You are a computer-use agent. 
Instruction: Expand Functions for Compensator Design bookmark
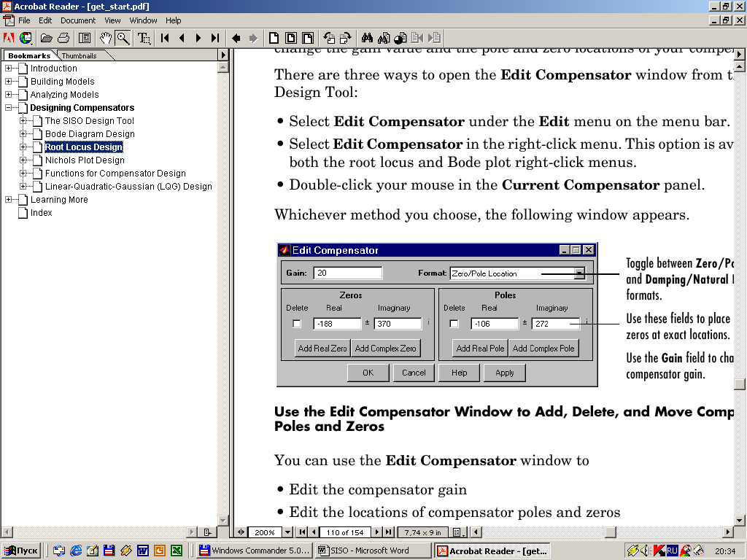pyautogui.click(x=23, y=174)
